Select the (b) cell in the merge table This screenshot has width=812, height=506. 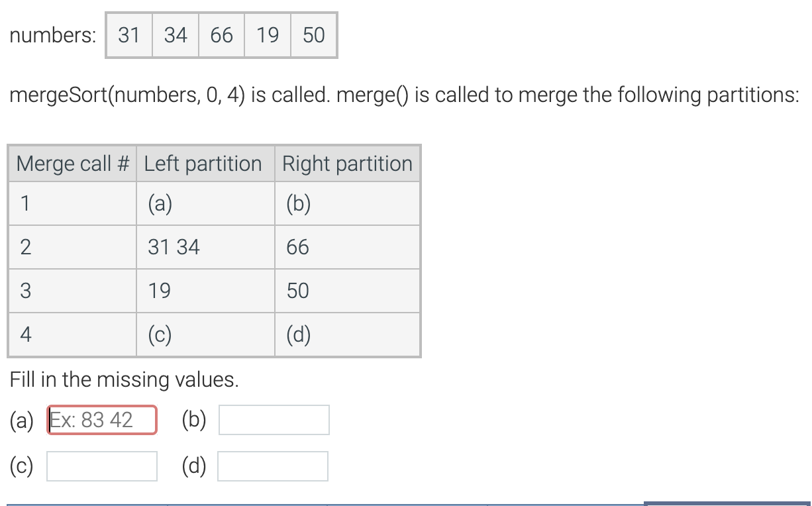297,203
